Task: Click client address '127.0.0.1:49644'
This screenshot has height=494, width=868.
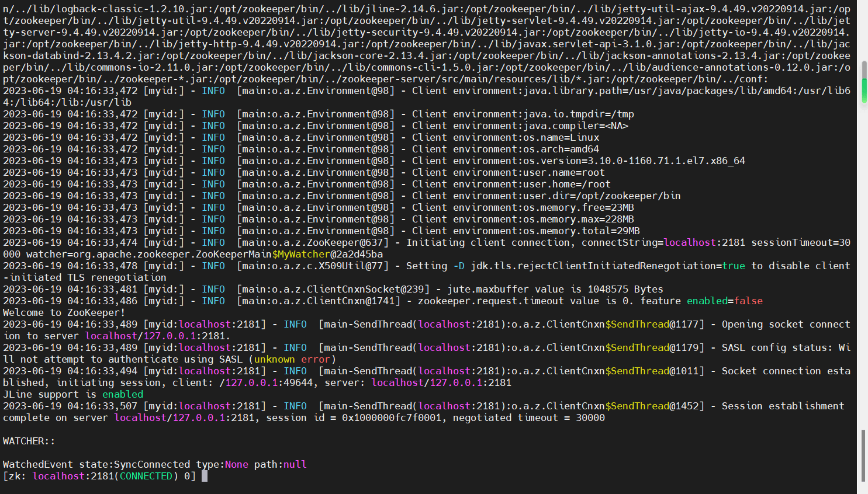Action: [x=269, y=382]
